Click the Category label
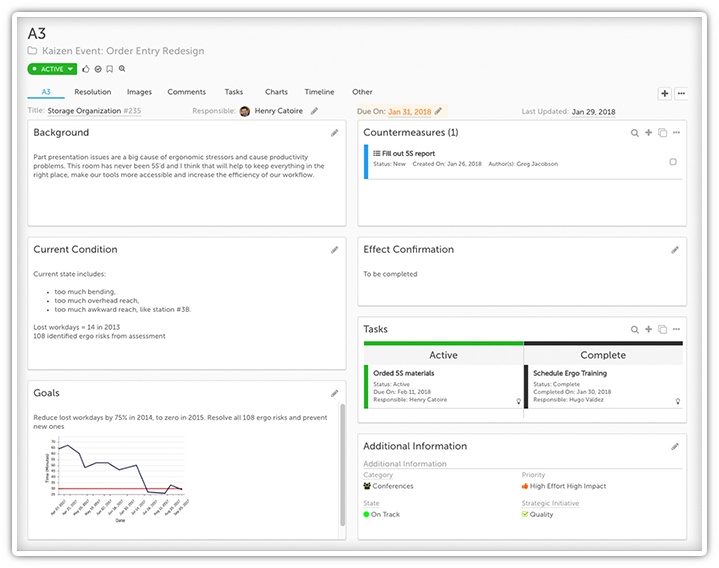719x568 pixels. click(378, 475)
